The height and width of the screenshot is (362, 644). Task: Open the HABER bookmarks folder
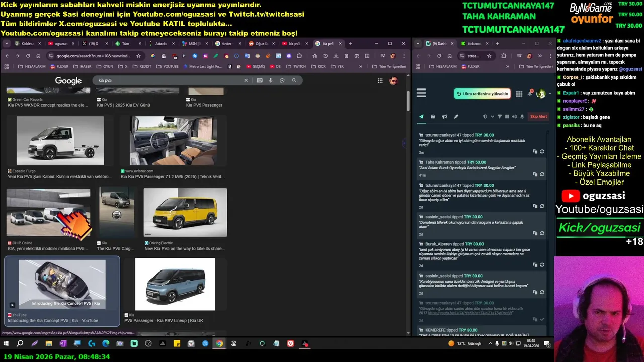tap(83, 66)
